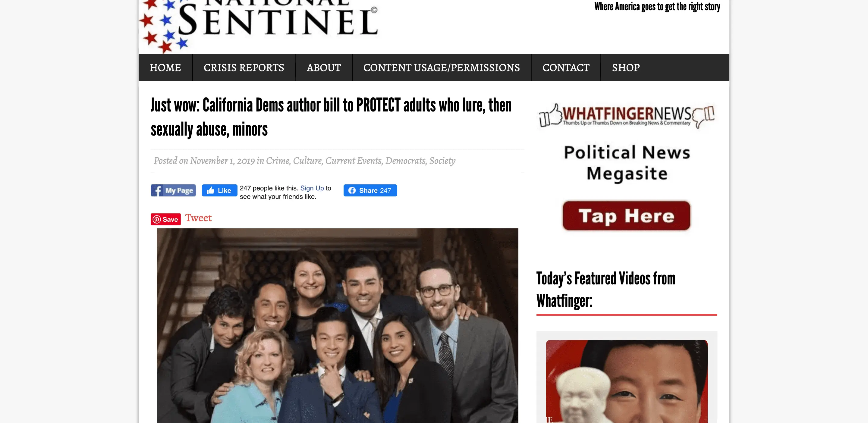Click the Facebook My Page icon button
Screen dimensions: 868x423
coord(173,190)
